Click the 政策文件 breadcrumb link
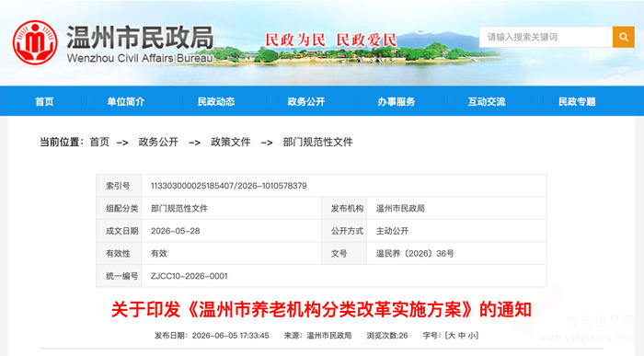 pyautogui.click(x=230, y=142)
